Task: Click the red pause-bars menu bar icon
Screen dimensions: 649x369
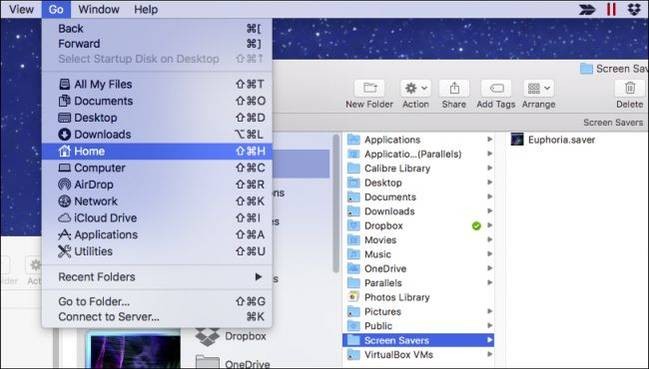Action: tap(611, 9)
